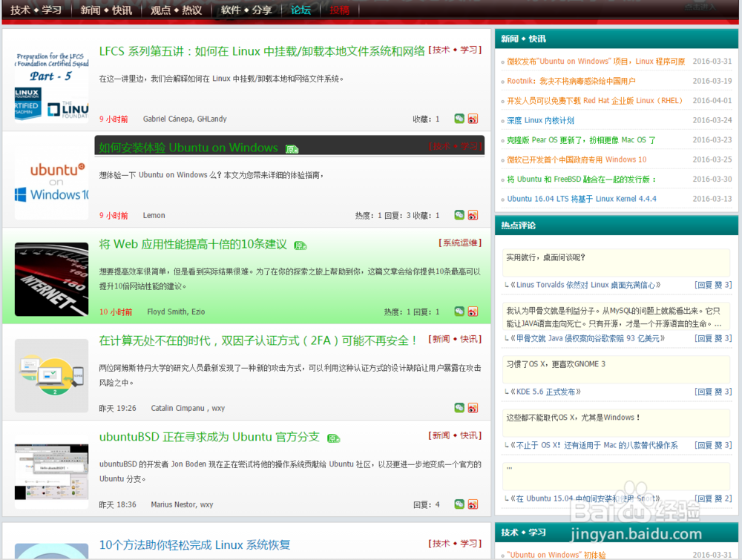Image resolution: width=742 pixels, height=560 pixels.
Task: Click 技术•学习 category tag on LFCS article
Action: point(455,50)
